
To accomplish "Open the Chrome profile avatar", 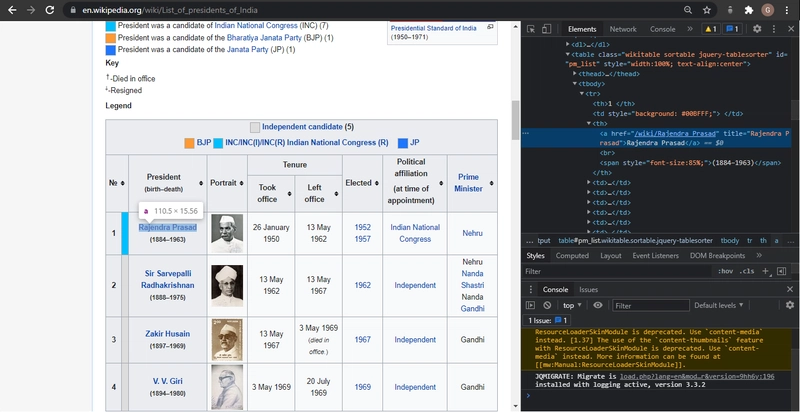I will [768, 10].
